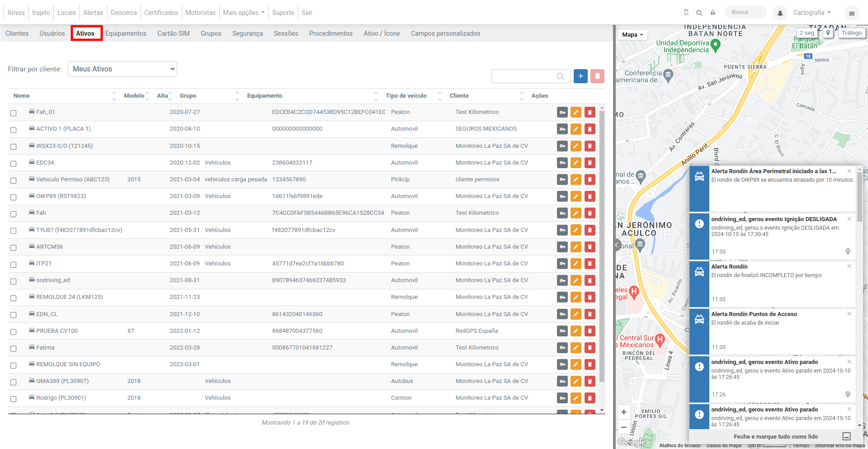Check the EDN_CL row checkbox

pos(14,315)
